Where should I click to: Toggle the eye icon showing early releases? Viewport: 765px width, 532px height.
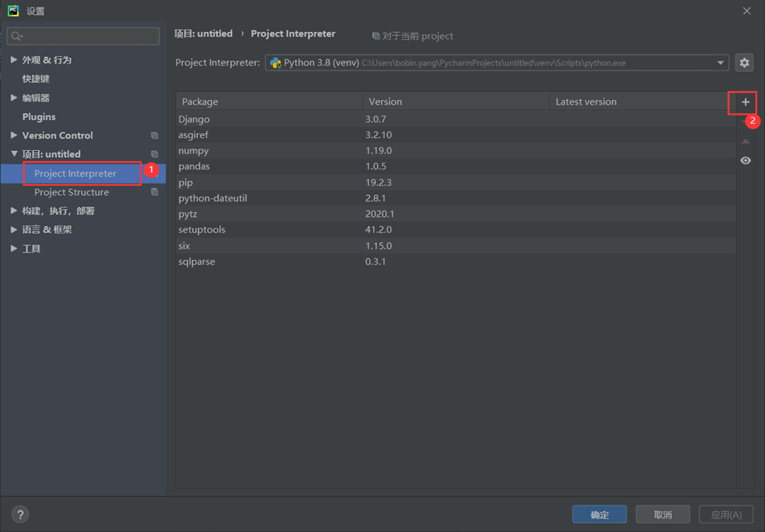(746, 161)
